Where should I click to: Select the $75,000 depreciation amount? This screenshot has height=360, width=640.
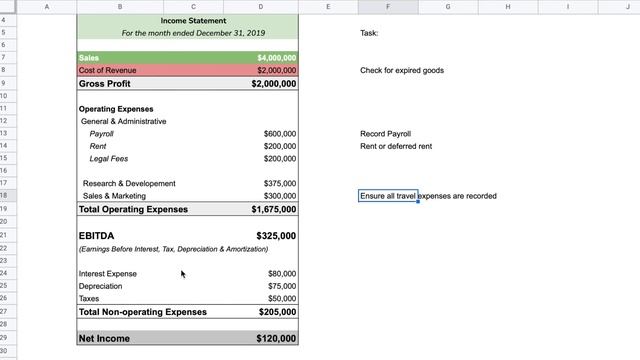pyautogui.click(x=282, y=286)
